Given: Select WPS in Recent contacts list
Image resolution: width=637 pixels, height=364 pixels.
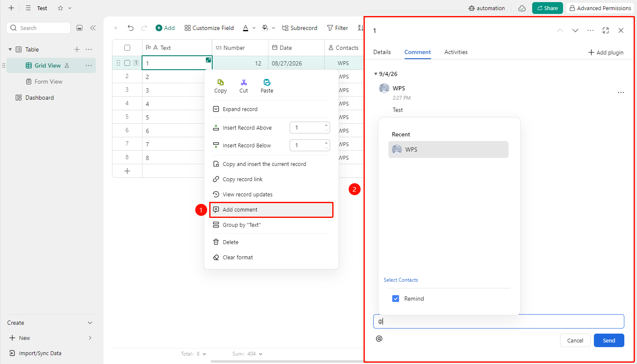Looking at the screenshot, I should [448, 149].
